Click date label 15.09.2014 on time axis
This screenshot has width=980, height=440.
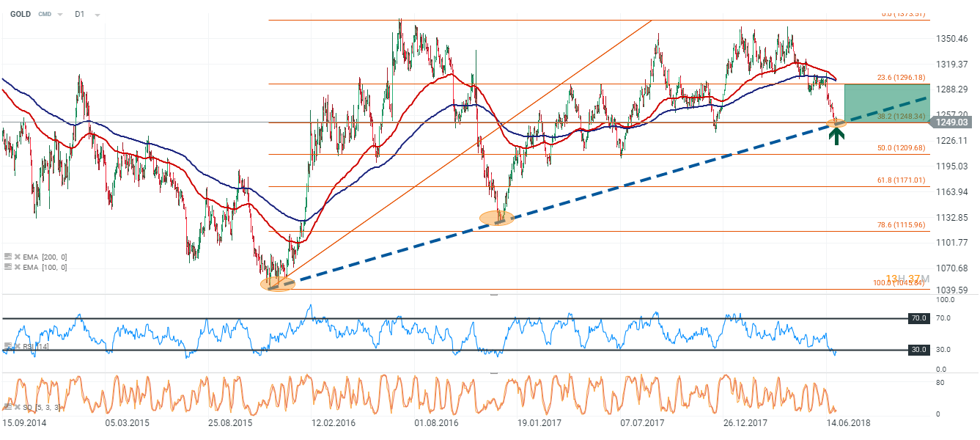[23, 423]
